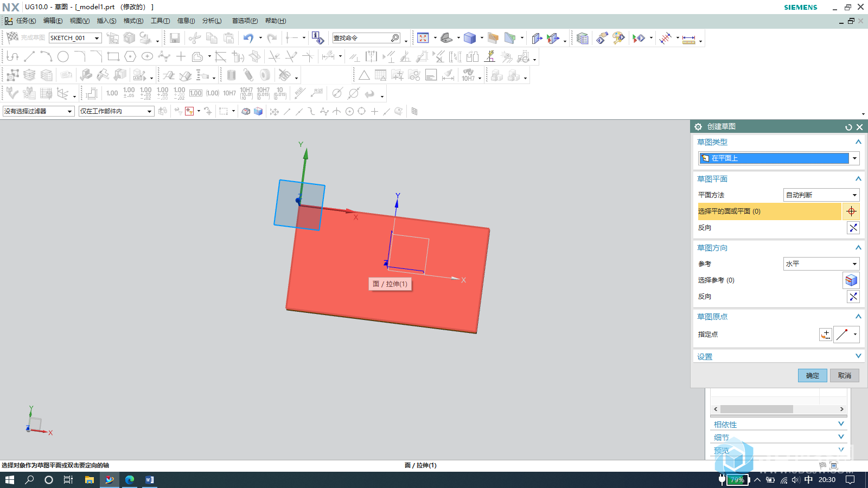Screen dimensions: 868x488
Task: Toggle the Enable Snap Point icon
Action: pyautogui.click(x=275, y=111)
